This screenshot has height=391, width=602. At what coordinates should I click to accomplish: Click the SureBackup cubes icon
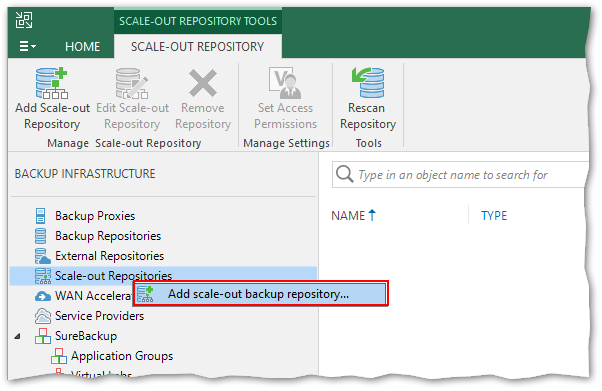click(x=43, y=336)
